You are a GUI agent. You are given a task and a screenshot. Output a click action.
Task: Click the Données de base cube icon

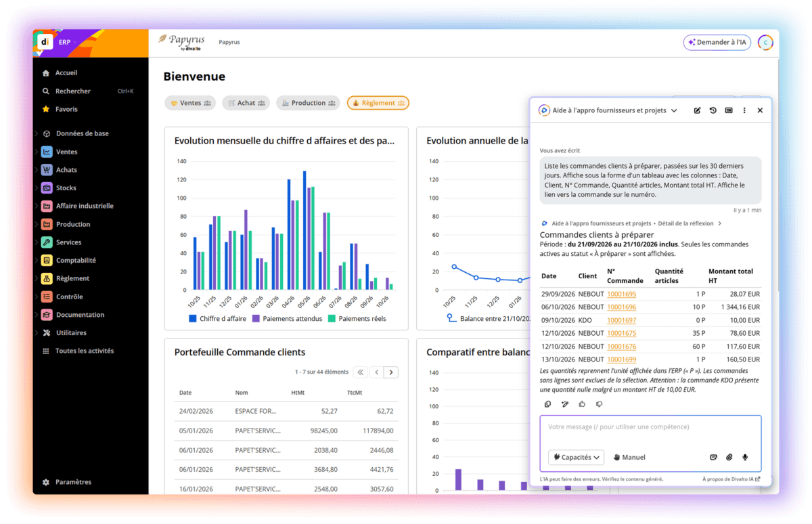47,134
